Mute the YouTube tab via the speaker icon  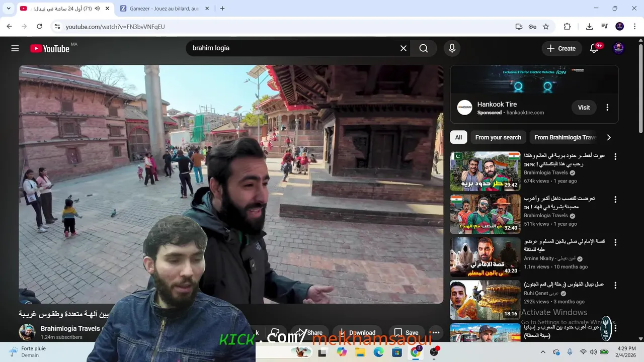97,9
